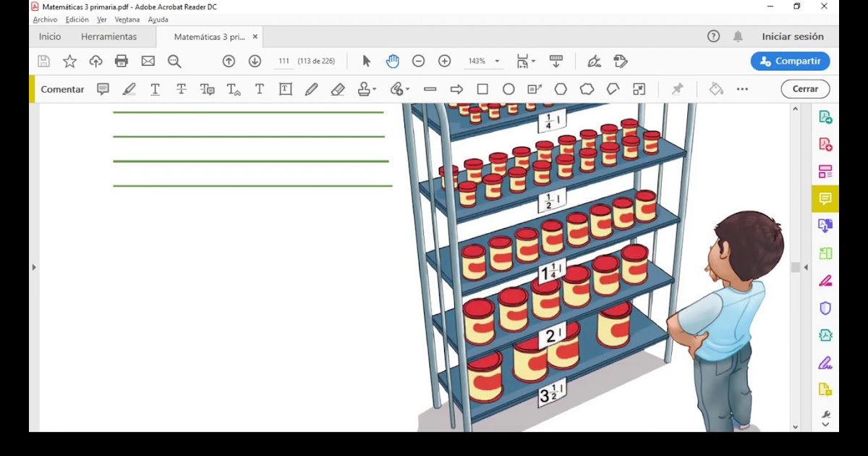Viewport: 868px width, 456px height.
Task: Go to the next page arrow
Action: tap(255, 62)
